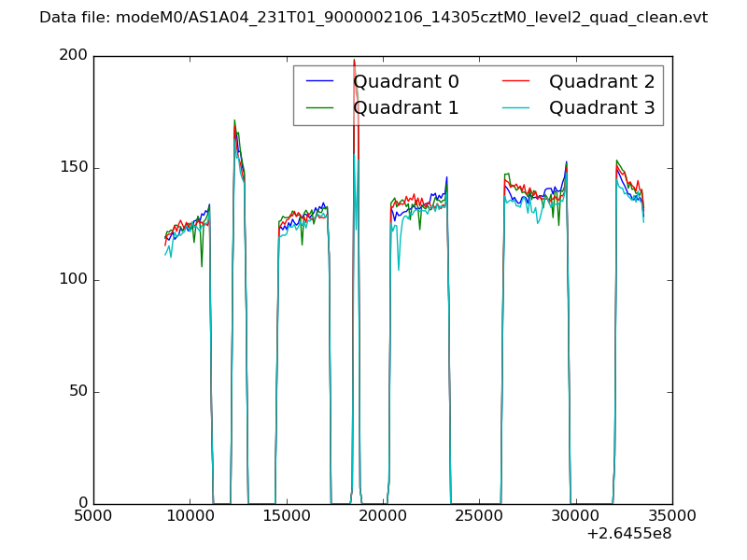
Task: Select the red line swatch in legend
Action: pyautogui.click(x=515, y=81)
